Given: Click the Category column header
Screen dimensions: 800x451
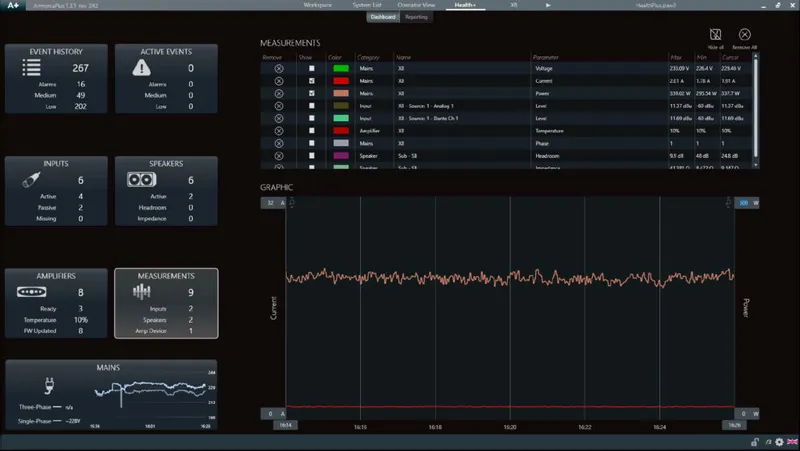Looking at the screenshot, I should click(368, 57).
